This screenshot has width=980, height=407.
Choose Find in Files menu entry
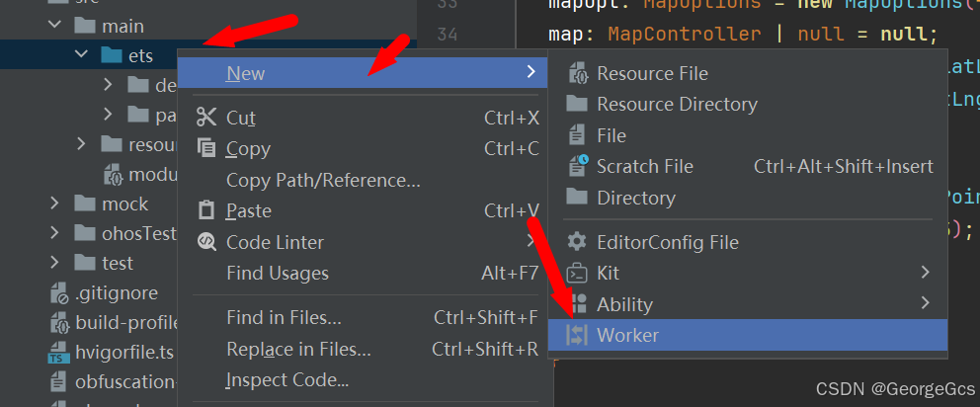click(284, 318)
